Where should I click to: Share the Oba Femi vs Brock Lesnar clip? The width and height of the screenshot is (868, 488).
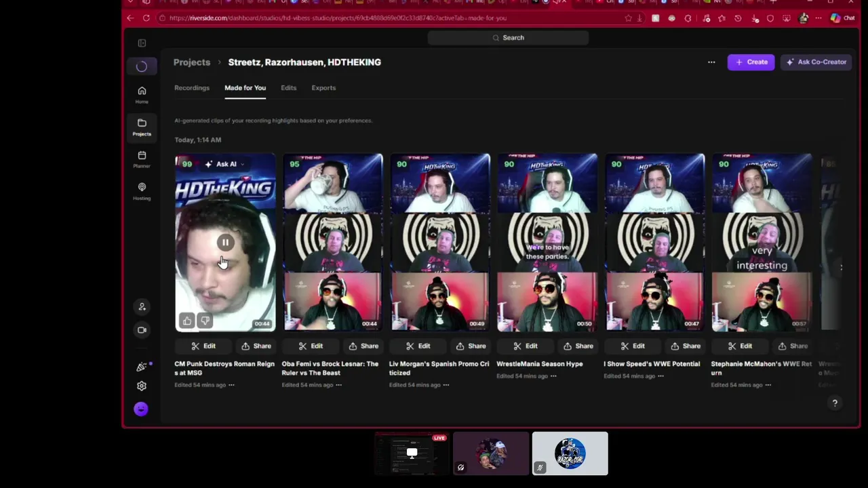click(363, 346)
